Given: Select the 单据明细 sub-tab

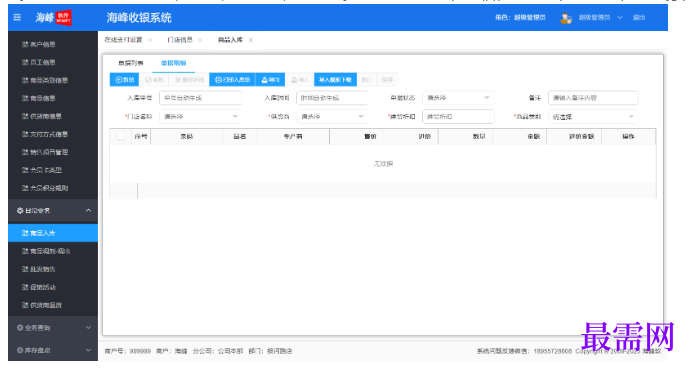Looking at the screenshot, I should pos(173,63).
